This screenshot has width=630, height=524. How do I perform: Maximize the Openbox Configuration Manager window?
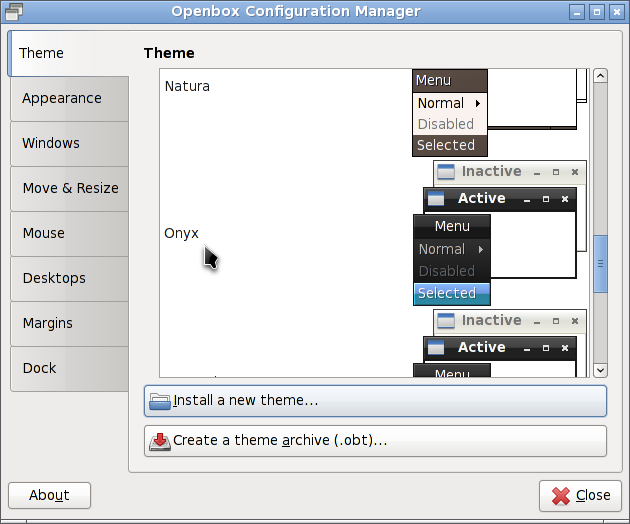tap(597, 12)
